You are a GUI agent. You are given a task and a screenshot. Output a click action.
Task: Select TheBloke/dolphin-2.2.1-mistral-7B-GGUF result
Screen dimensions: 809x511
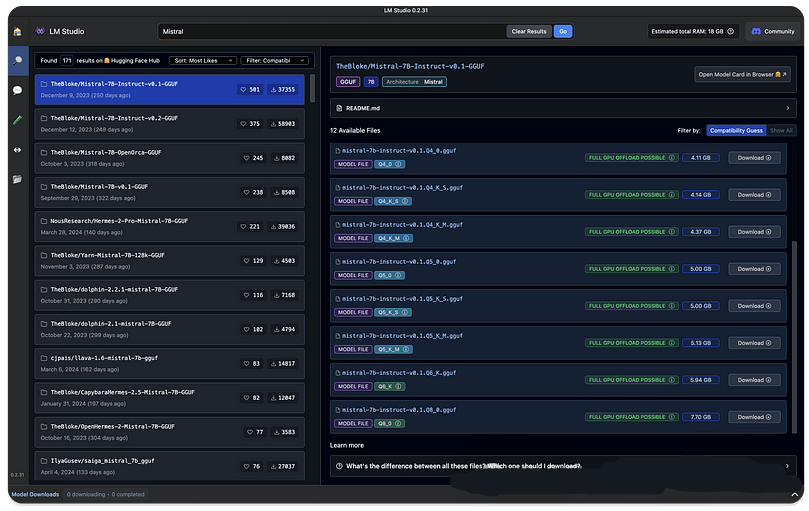click(x=169, y=295)
